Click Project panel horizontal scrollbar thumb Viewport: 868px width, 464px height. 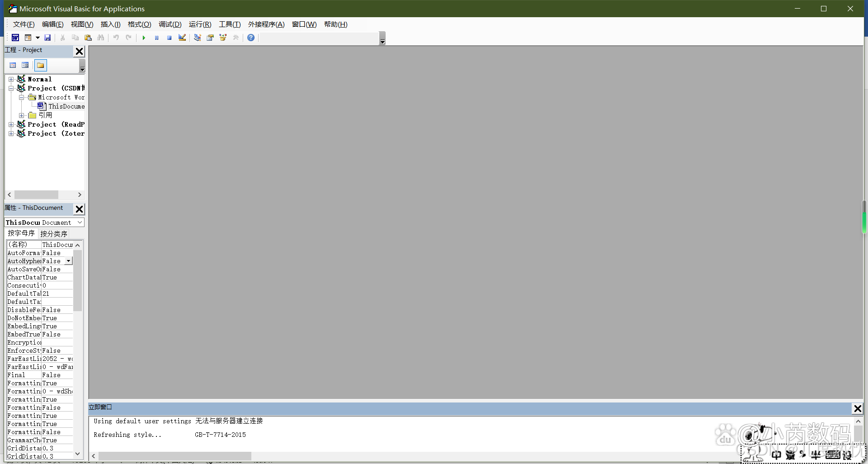36,195
